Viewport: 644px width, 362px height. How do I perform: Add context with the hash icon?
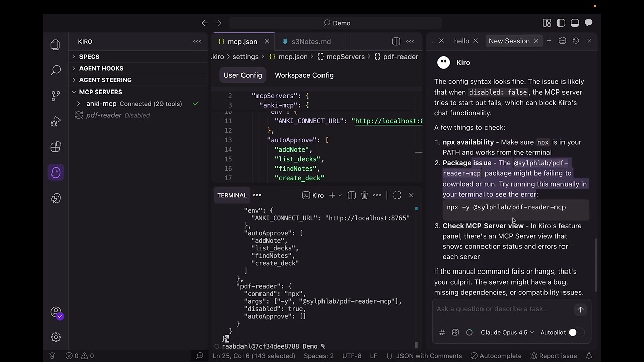[442, 332]
